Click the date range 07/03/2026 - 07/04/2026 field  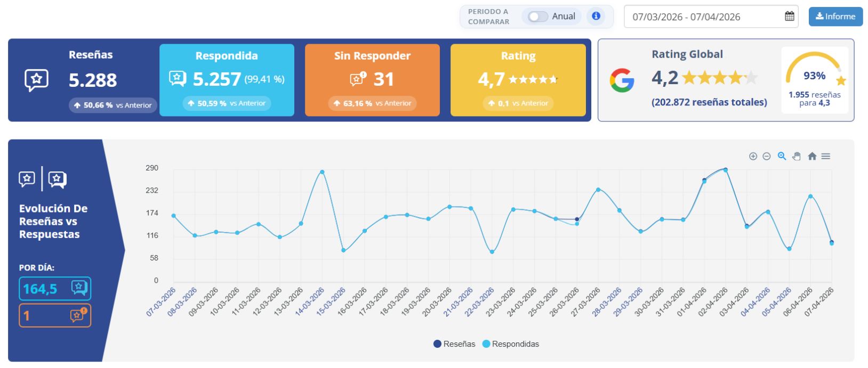click(x=704, y=17)
